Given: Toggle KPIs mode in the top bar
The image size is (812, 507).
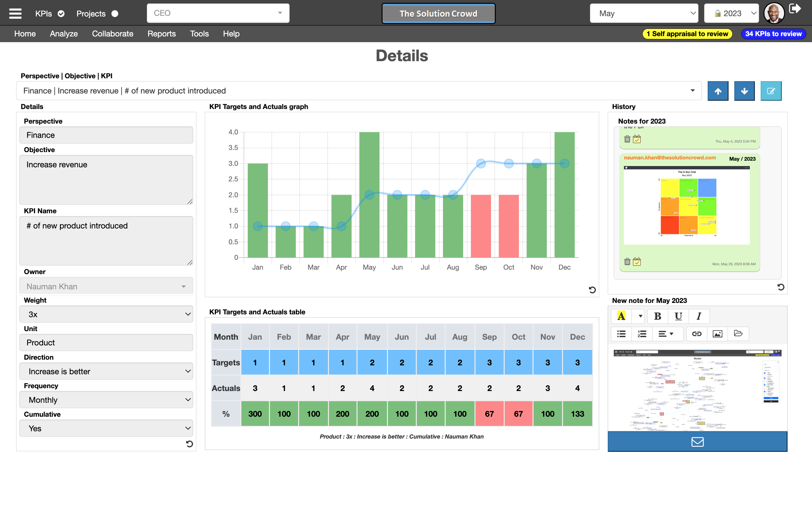Looking at the screenshot, I should coord(61,14).
